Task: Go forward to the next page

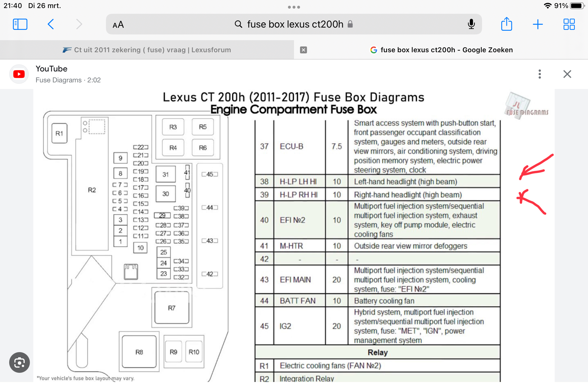Action: pyautogui.click(x=79, y=24)
